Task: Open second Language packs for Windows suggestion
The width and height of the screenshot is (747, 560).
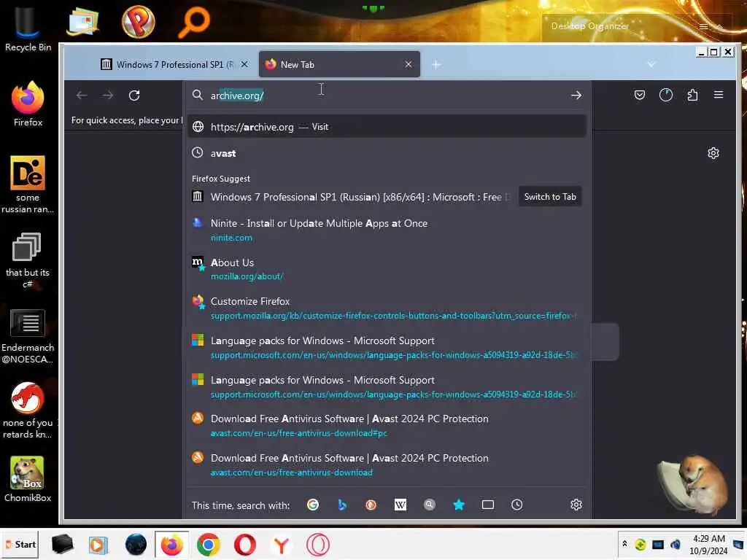Action: coord(387,386)
